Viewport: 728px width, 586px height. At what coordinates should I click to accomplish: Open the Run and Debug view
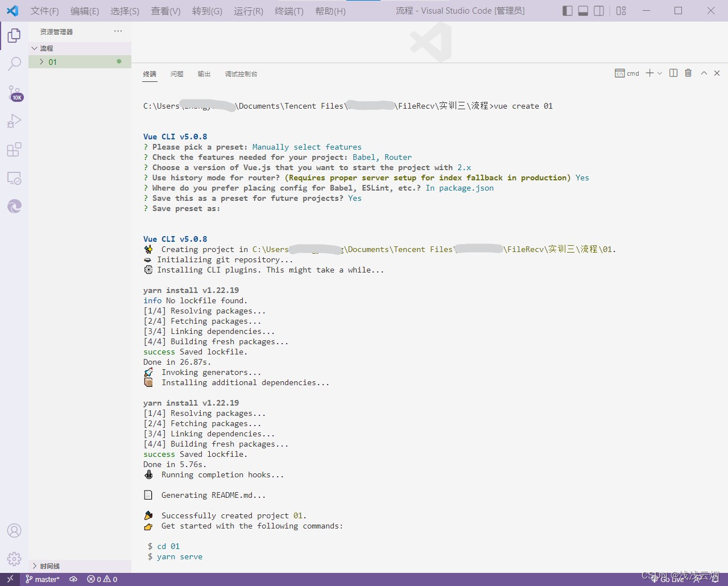click(x=14, y=121)
